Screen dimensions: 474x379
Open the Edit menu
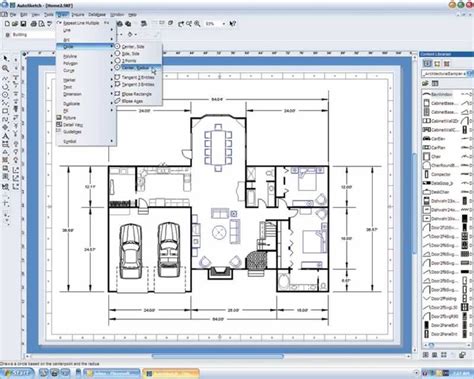tap(24, 15)
